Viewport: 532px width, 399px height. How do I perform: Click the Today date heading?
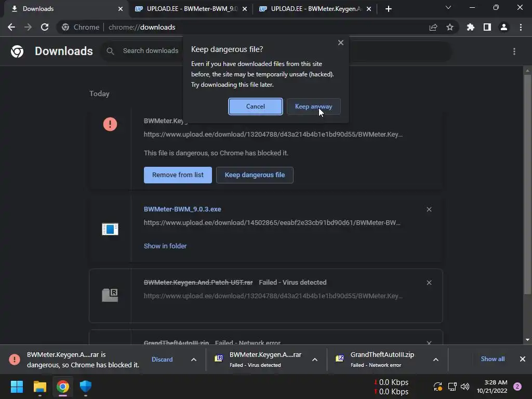[99, 94]
